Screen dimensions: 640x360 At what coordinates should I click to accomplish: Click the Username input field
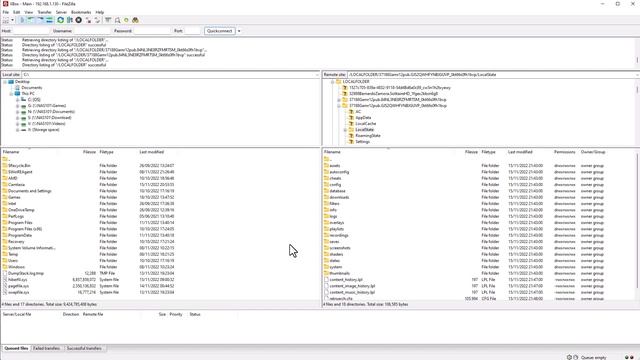point(92,31)
